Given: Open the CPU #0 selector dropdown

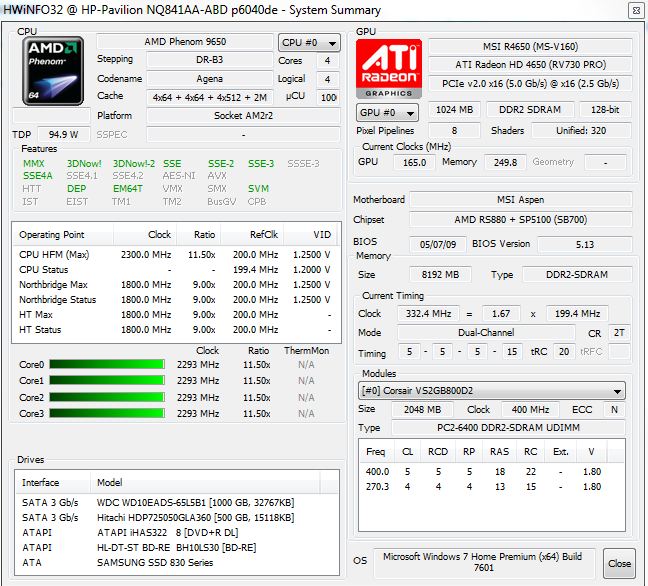Looking at the screenshot, I should click(x=309, y=43).
